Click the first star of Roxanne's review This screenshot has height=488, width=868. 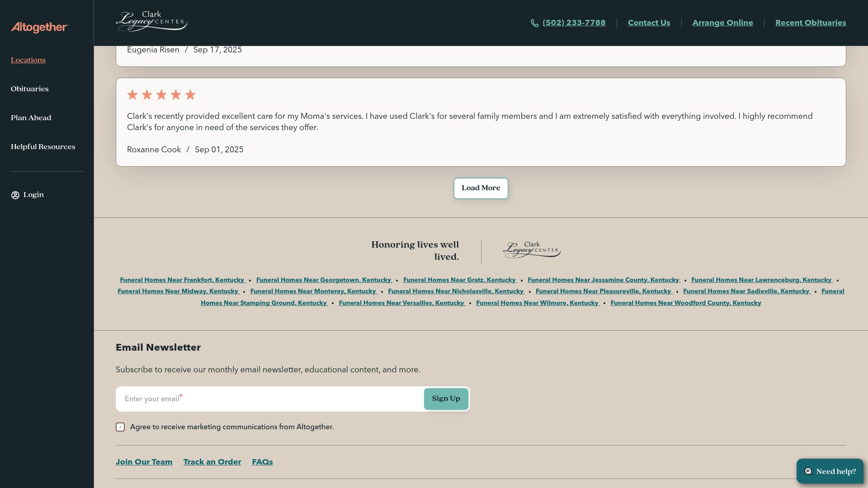[132, 95]
